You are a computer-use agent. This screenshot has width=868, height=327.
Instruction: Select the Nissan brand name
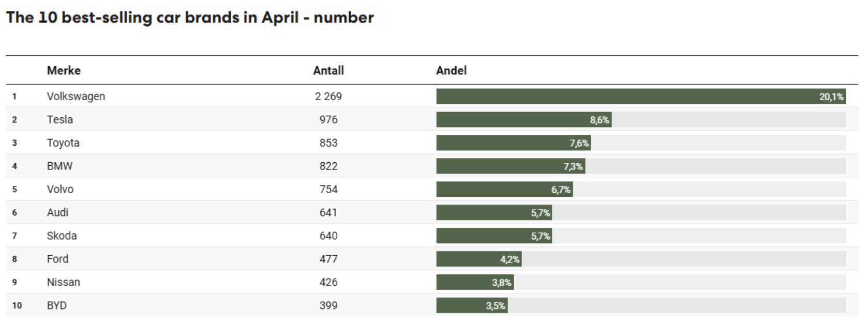63,283
